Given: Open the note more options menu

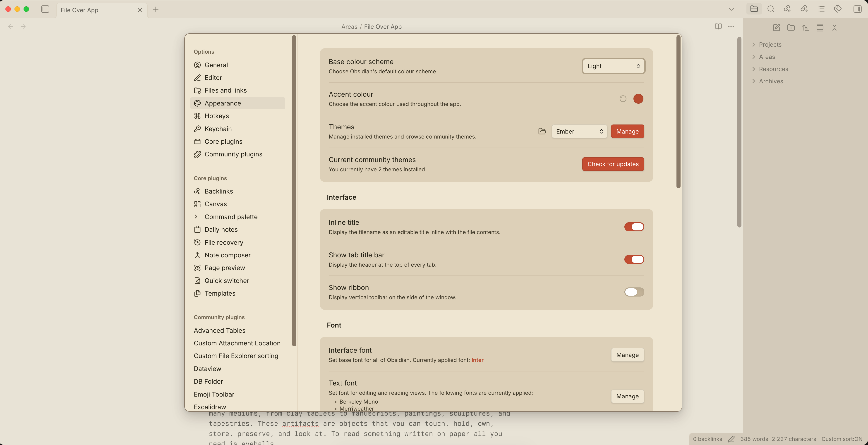Looking at the screenshot, I should [731, 26].
